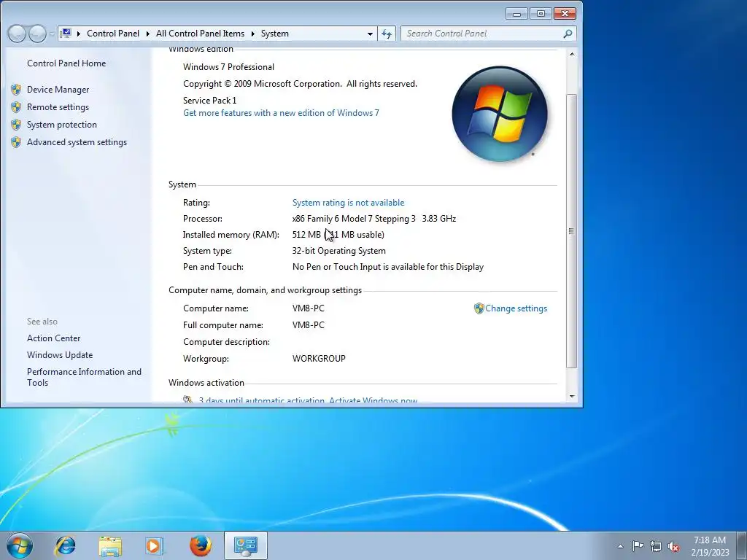
Task: Click the Advanced system settings shield icon
Action: tap(16, 142)
